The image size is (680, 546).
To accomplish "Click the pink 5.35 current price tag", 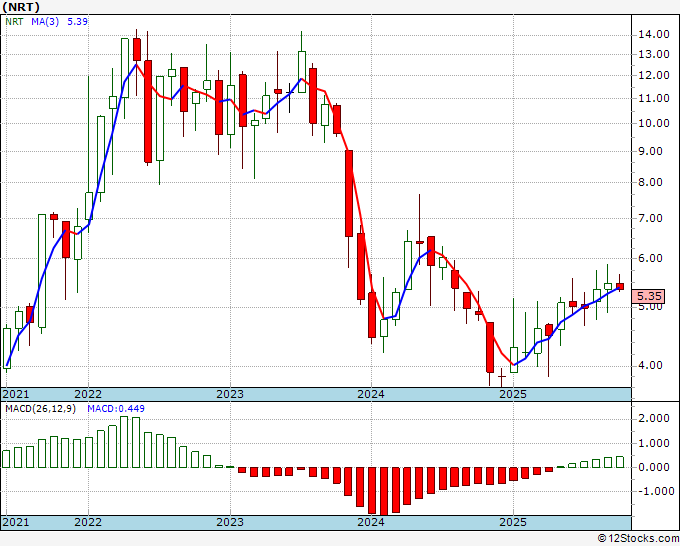I will tap(648, 296).
